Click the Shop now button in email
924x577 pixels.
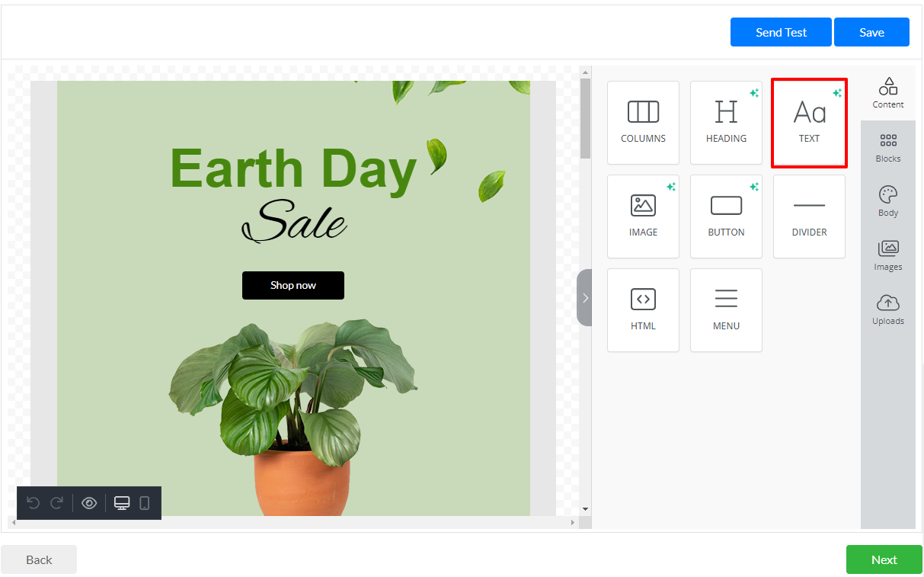[x=293, y=285]
